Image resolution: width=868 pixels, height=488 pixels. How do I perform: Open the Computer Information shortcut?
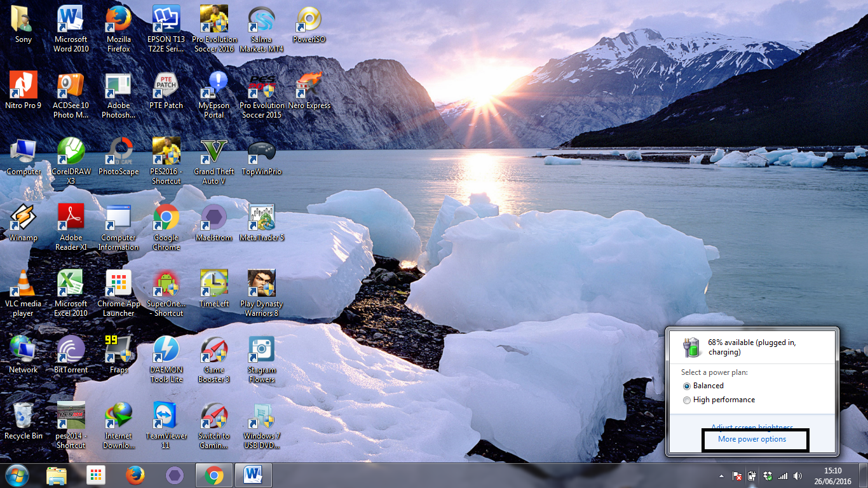(119, 227)
